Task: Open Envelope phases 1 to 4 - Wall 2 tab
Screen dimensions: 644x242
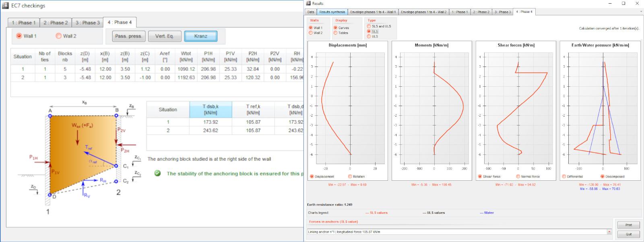Action: click(x=423, y=12)
